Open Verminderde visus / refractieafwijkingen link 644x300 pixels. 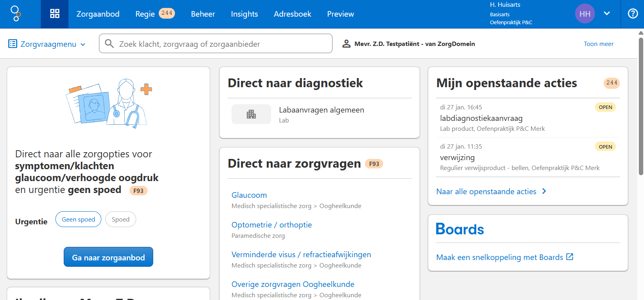tap(301, 254)
